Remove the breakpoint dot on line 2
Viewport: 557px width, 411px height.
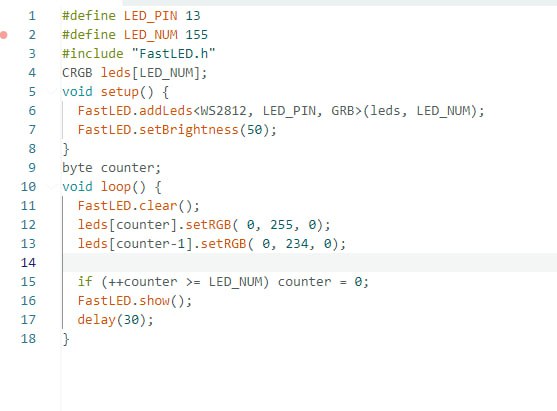point(4,35)
